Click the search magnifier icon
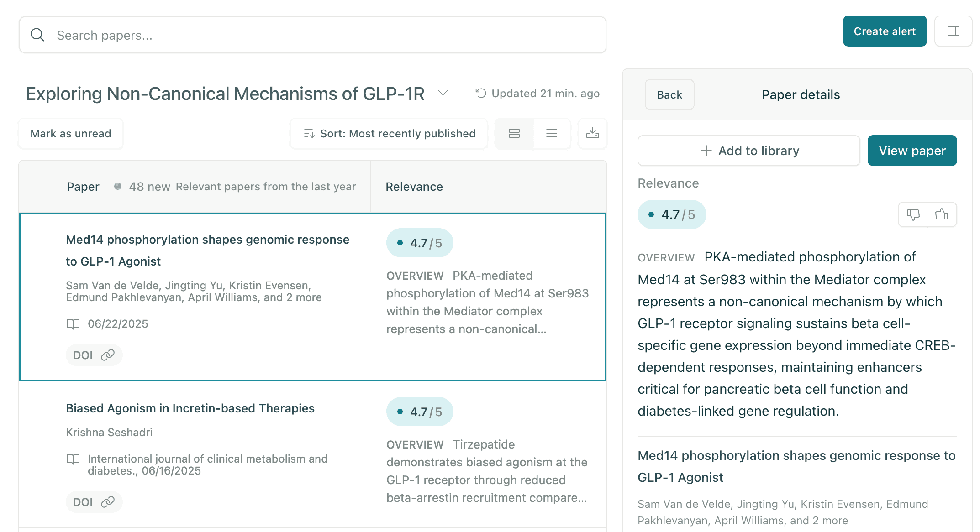 click(37, 35)
